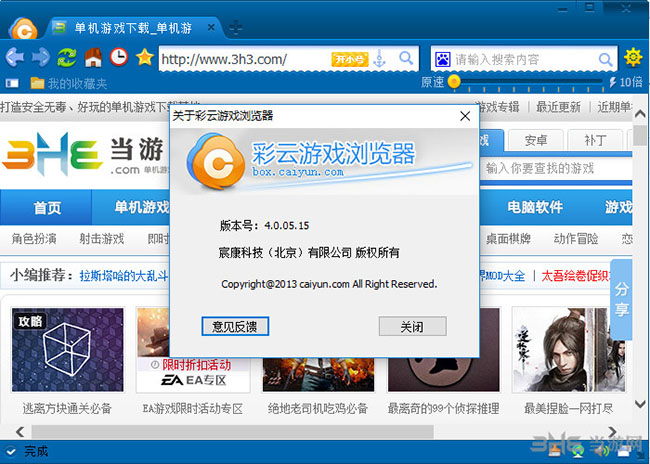The height and width of the screenshot is (464, 650).
Task: Open a new tab with plus icon
Action: click(236, 27)
